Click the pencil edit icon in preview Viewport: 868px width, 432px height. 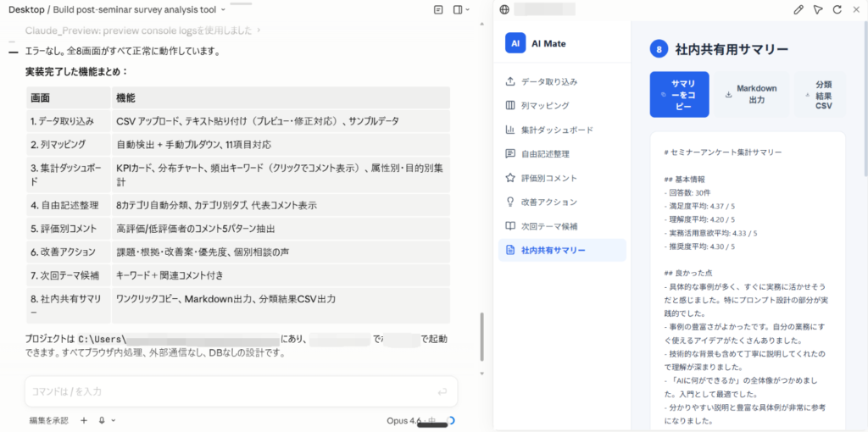click(x=798, y=9)
